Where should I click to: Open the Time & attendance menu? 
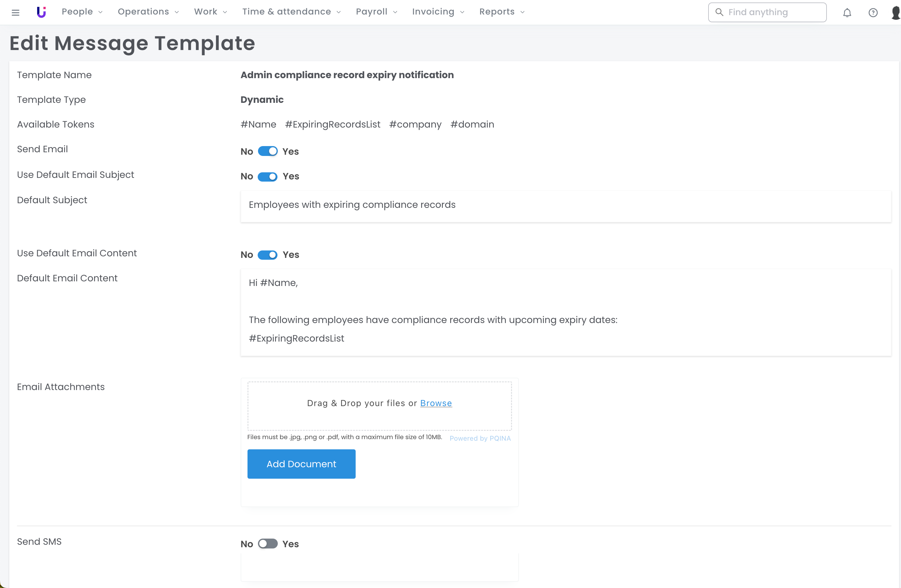(291, 12)
